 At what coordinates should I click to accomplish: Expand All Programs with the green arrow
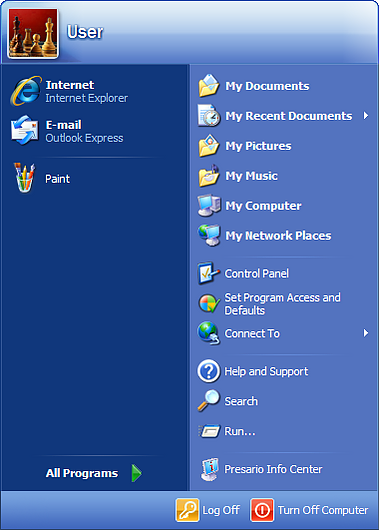pos(137,473)
